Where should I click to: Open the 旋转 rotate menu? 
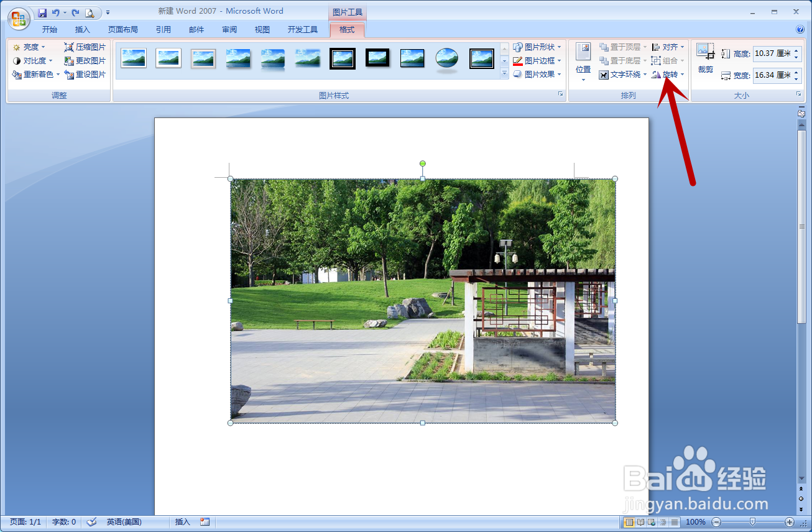click(x=668, y=75)
